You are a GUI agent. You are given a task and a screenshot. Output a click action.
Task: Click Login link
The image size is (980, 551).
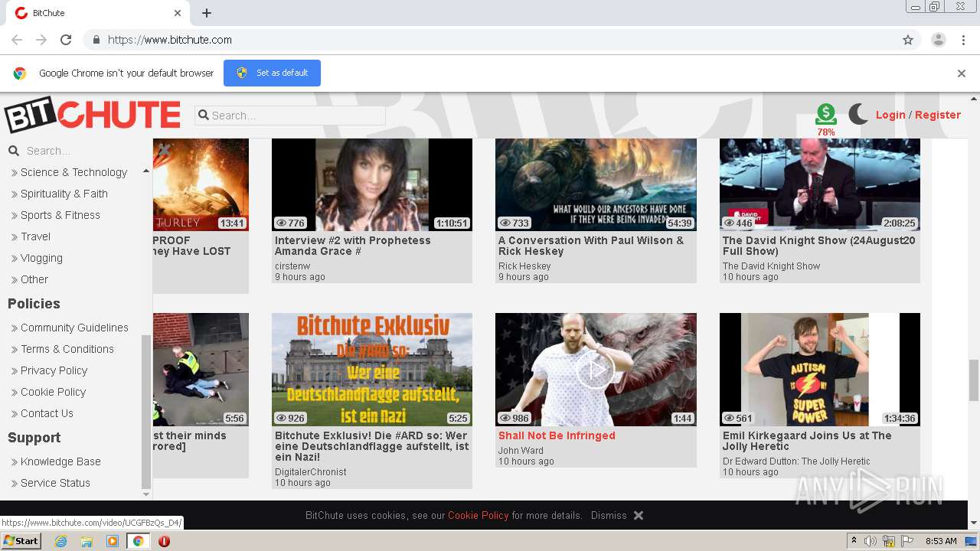[890, 115]
